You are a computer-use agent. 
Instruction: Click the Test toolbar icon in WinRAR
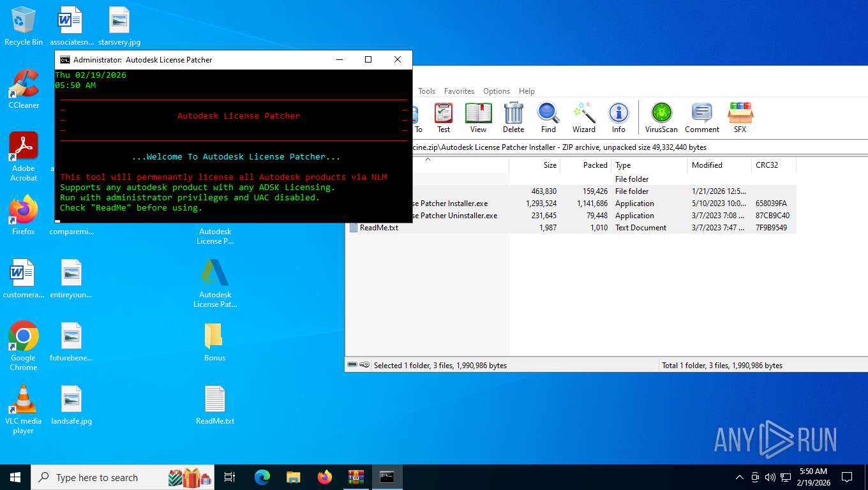[x=444, y=118]
